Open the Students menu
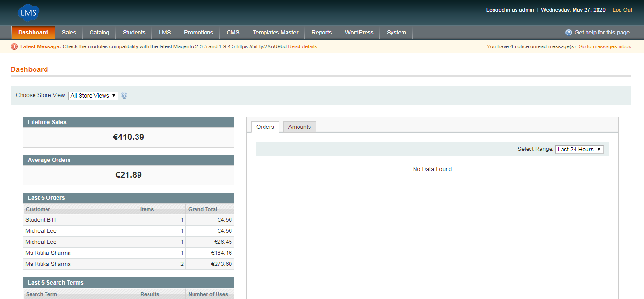644x299 pixels. coord(134,33)
